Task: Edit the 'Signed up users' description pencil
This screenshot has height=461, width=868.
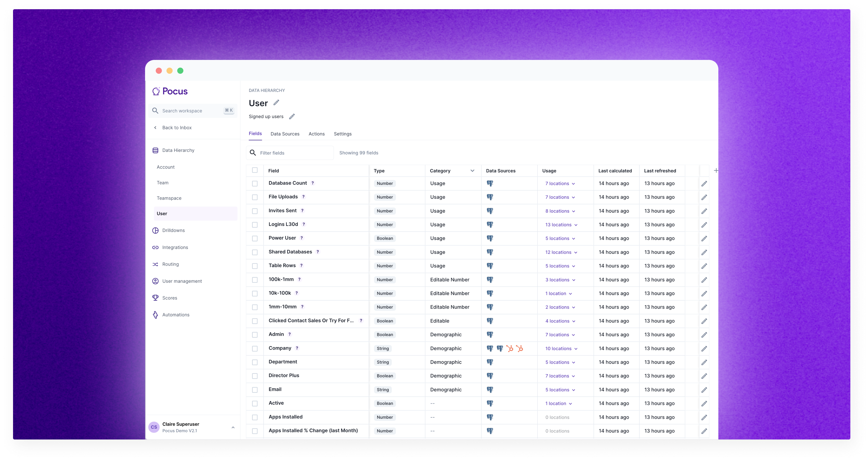Action: pyautogui.click(x=292, y=116)
